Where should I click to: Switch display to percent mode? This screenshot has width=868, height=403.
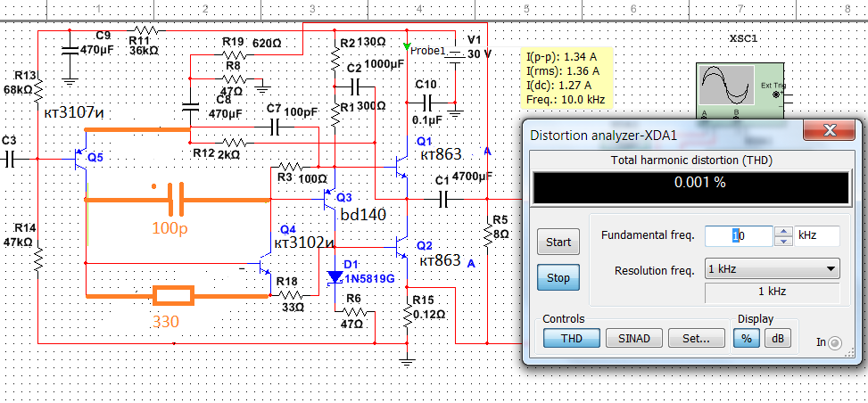[x=746, y=338]
